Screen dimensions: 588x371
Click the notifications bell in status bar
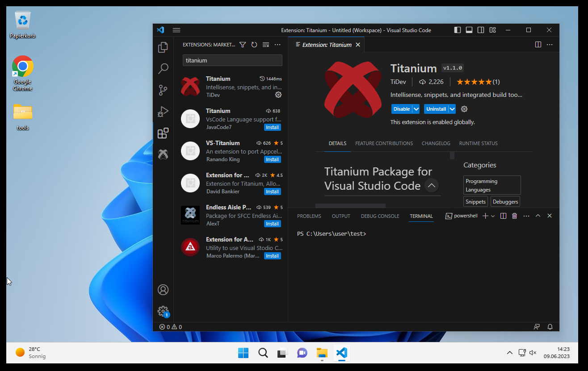[550, 327]
